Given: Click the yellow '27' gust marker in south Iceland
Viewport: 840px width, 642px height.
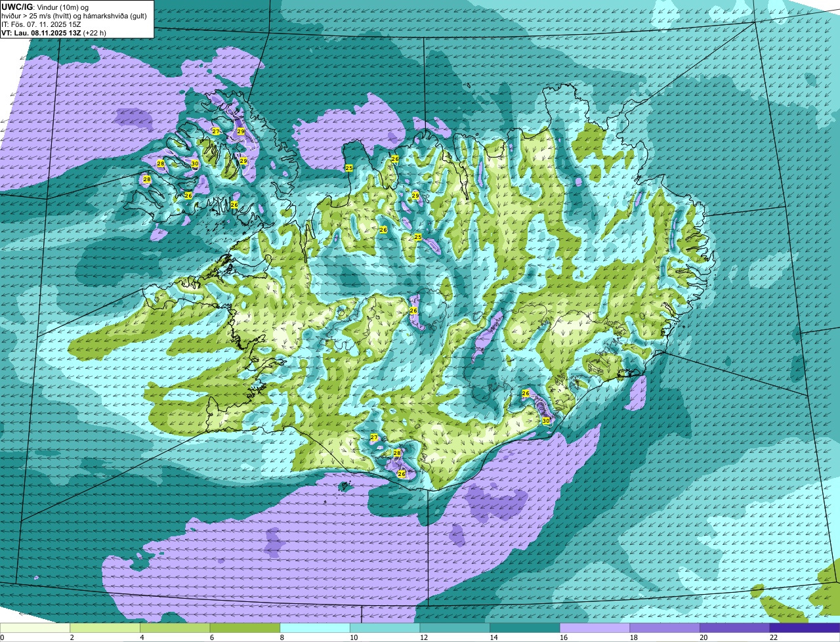Looking at the screenshot, I should [374, 437].
